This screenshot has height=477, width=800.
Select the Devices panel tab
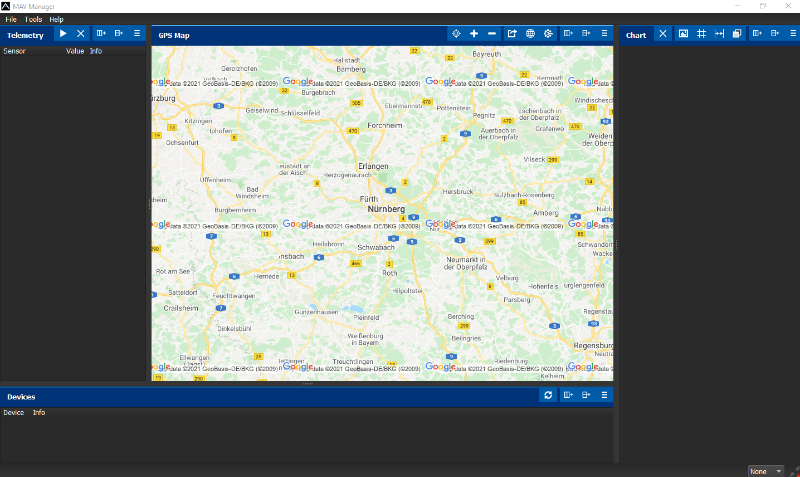click(21, 397)
